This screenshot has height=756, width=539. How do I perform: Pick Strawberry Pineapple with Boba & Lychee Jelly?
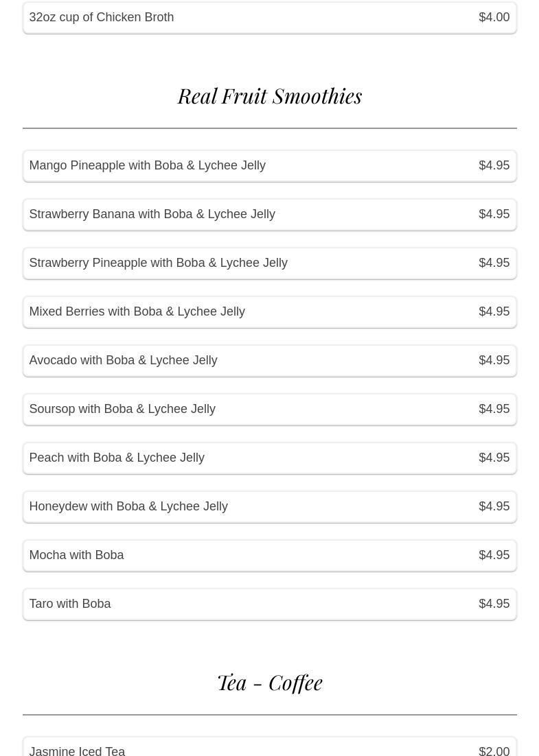click(x=158, y=263)
